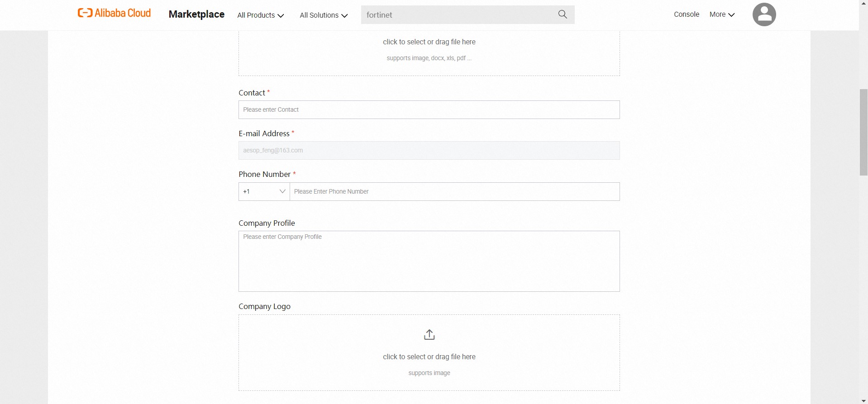
Task: Click the Phone Number input field
Action: tap(454, 191)
